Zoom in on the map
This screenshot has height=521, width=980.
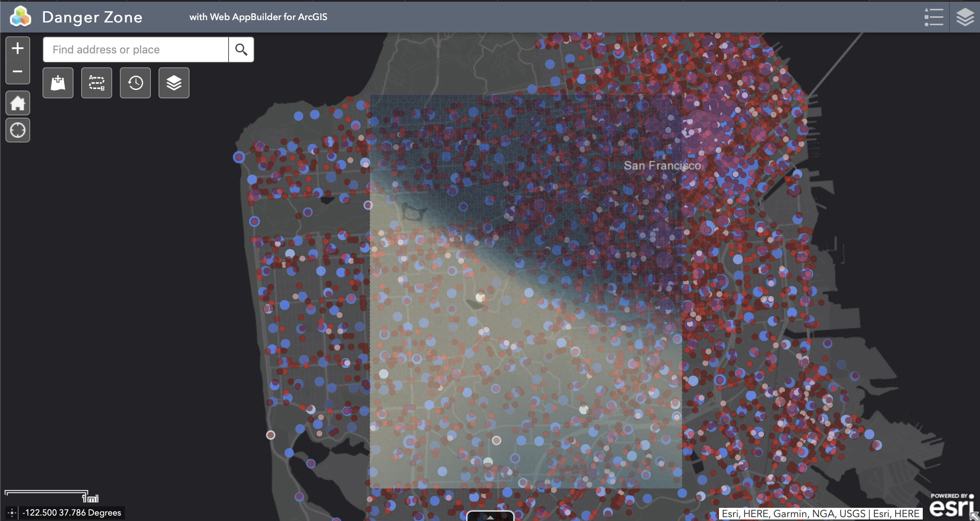click(x=17, y=48)
